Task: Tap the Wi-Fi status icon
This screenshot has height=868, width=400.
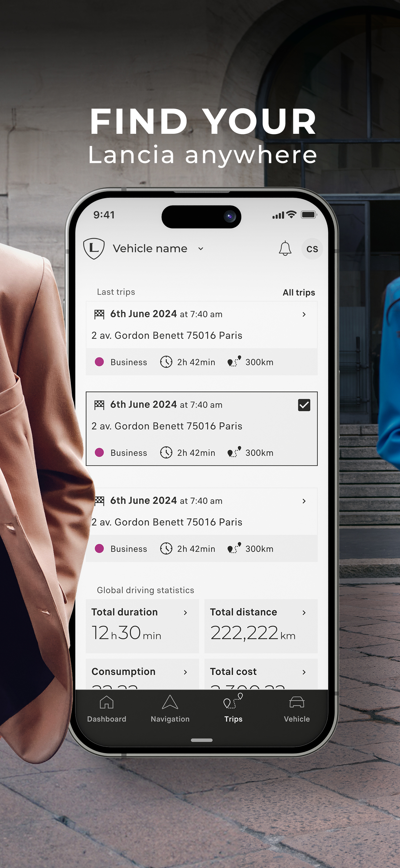Action: click(x=291, y=214)
